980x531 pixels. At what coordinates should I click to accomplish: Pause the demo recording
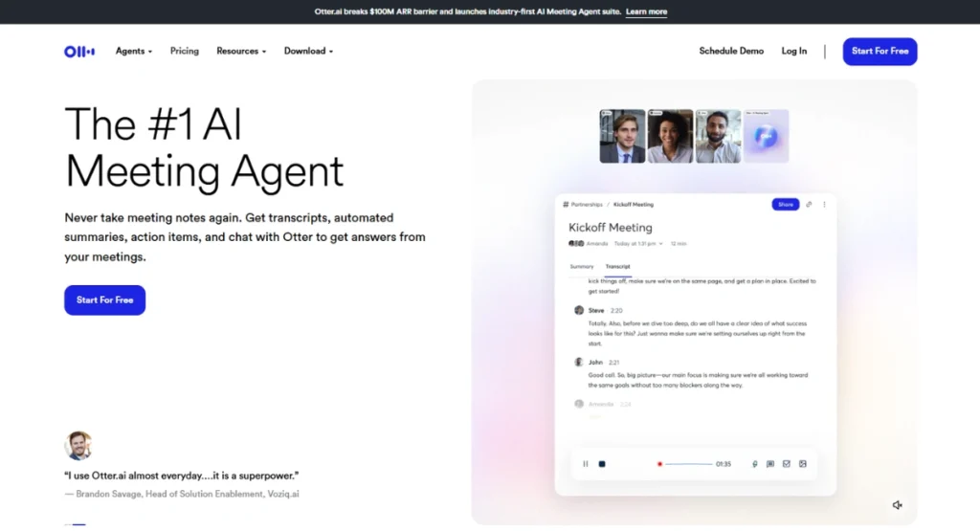pos(586,464)
